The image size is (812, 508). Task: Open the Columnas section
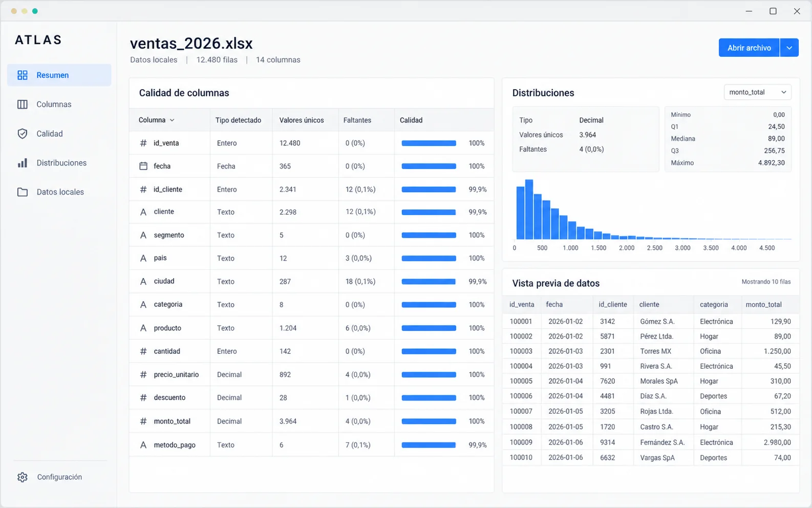coord(59,104)
